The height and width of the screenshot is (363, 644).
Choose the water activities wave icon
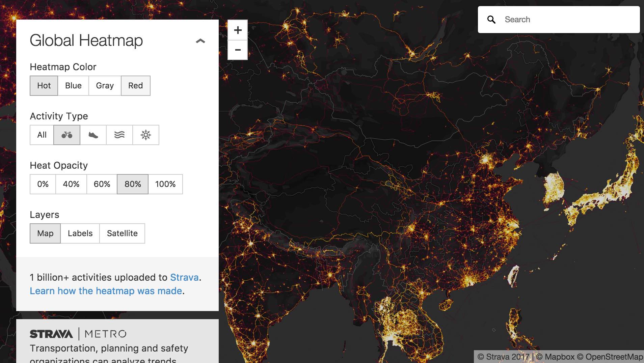point(119,135)
